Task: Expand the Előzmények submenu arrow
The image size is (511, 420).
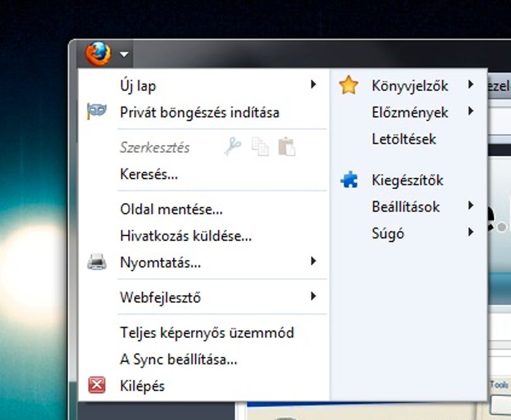Action: point(471,111)
